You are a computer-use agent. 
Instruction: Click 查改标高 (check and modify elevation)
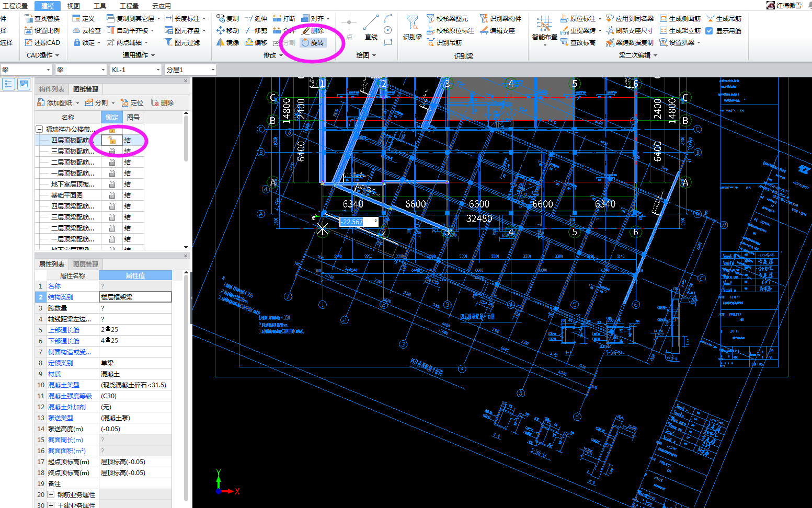click(578, 42)
